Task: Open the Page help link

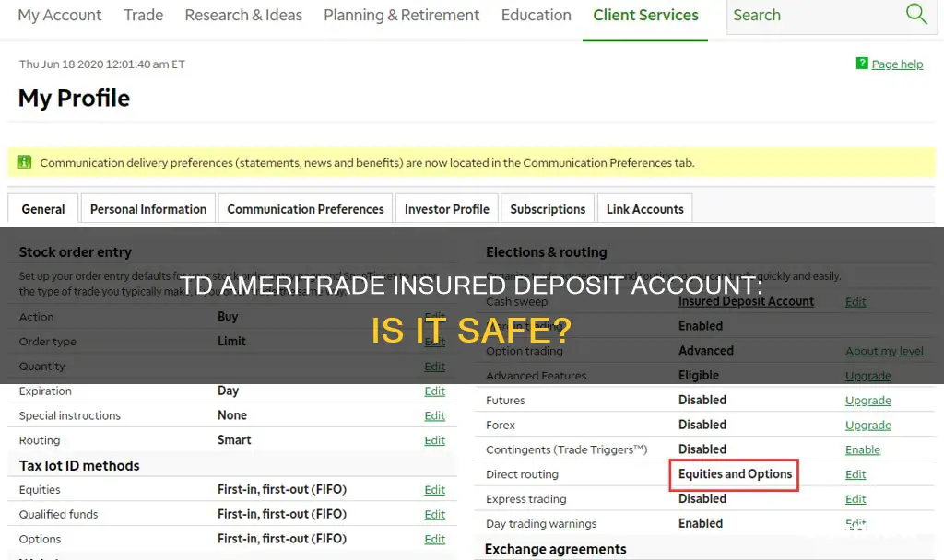Action: click(x=897, y=64)
